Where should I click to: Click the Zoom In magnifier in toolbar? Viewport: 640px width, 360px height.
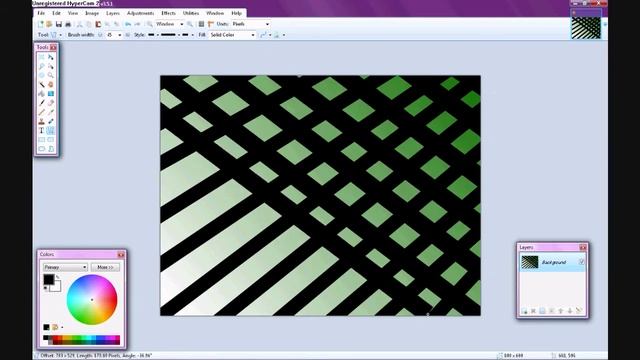point(189,24)
